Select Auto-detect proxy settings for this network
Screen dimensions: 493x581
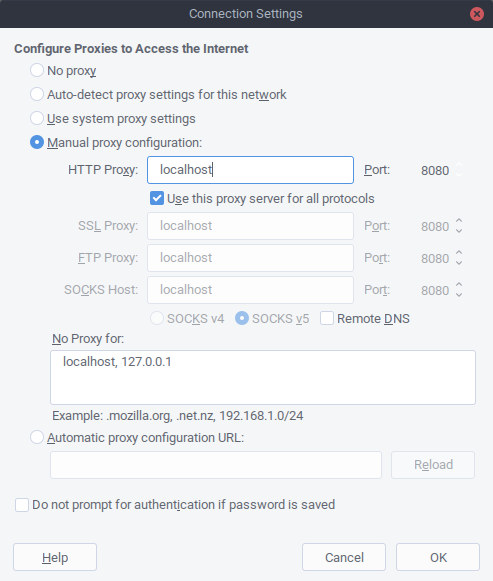pos(37,94)
